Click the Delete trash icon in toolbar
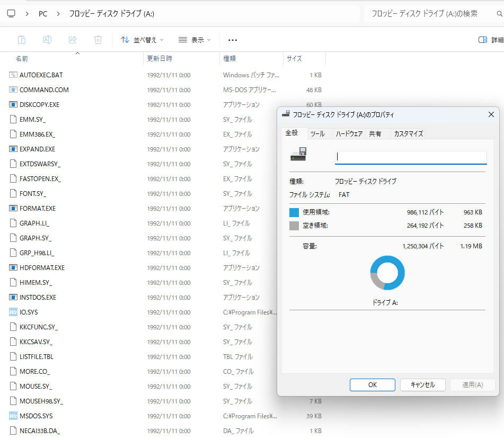504x440 pixels. click(x=98, y=40)
